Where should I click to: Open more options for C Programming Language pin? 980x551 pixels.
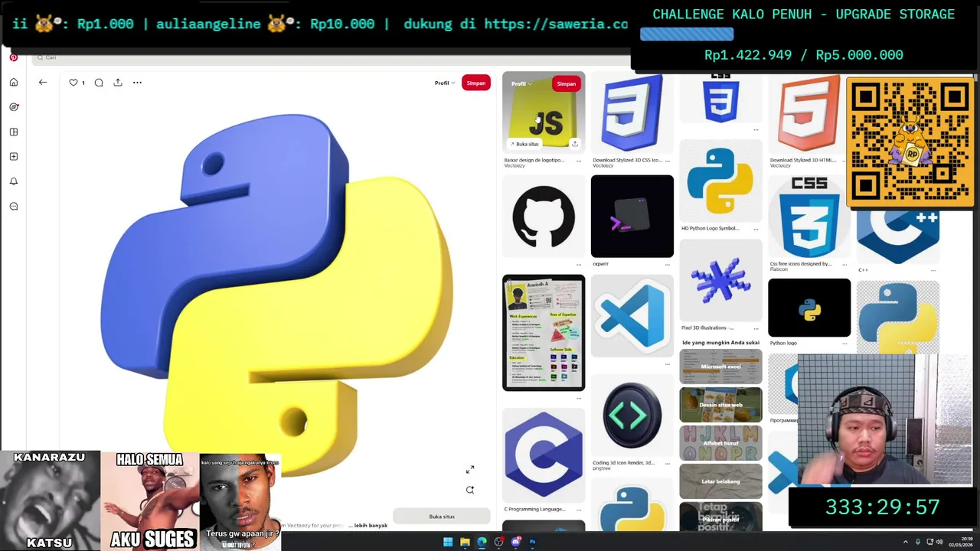578,510
